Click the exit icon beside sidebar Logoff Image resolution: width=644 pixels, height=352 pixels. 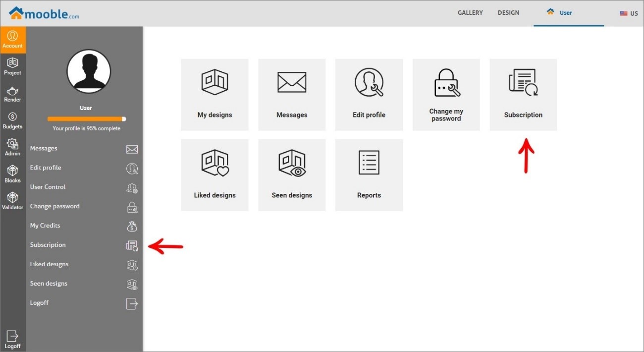pyautogui.click(x=132, y=303)
